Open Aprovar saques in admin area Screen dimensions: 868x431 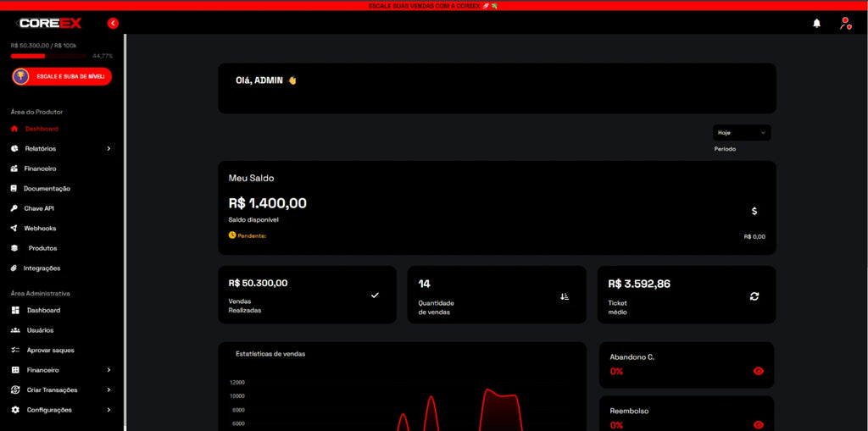pyautogui.click(x=50, y=351)
